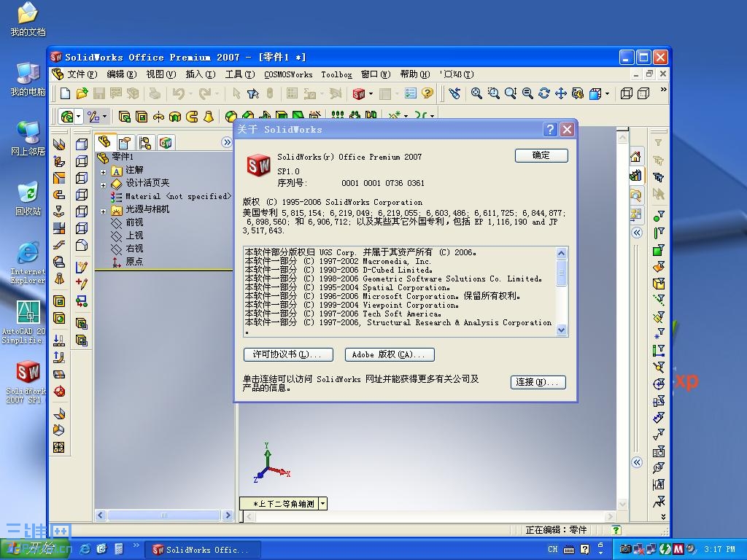The image size is (747, 560).
Task: Collapse the task pane with its upper chevron
Action: coord(637,233)
